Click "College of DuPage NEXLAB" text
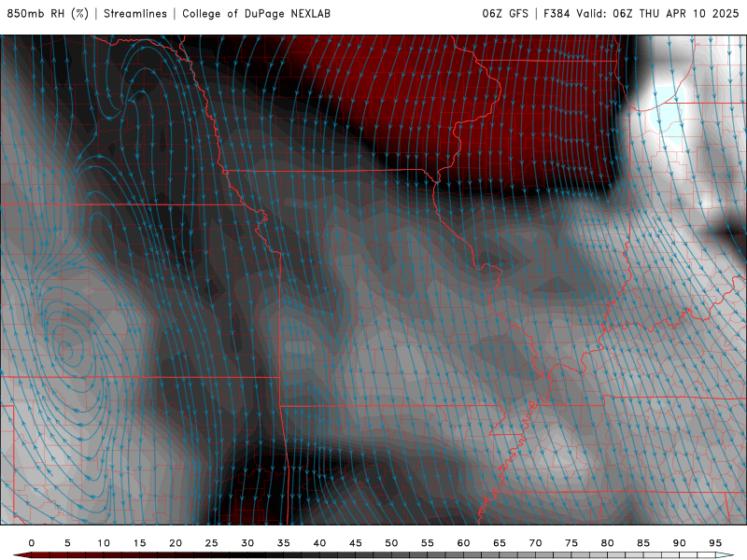The image size is (747, 560). [x=256, y=13]
